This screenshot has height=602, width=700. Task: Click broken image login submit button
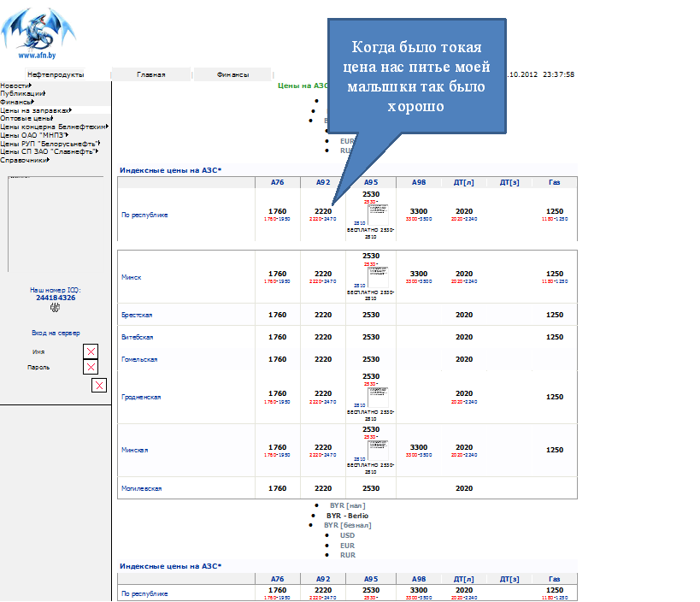pos(99,386)
